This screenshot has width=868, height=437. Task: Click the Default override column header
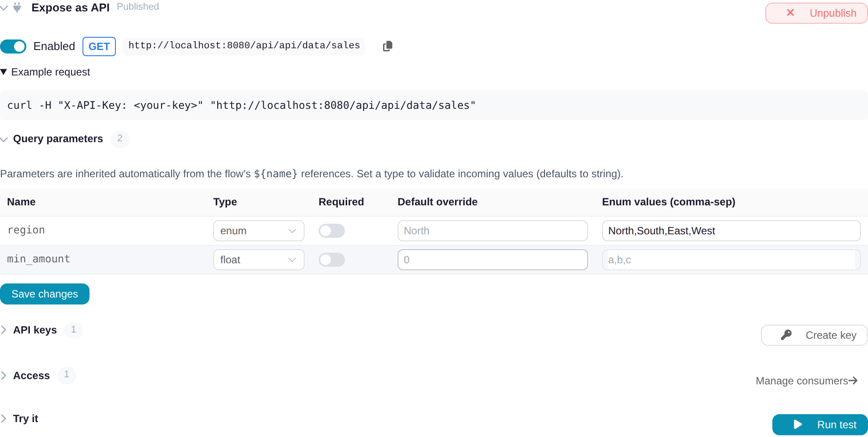[438, 202]
